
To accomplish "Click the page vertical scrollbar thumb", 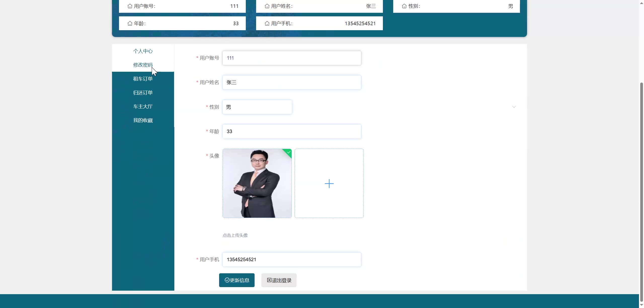I will pos(641,191).
